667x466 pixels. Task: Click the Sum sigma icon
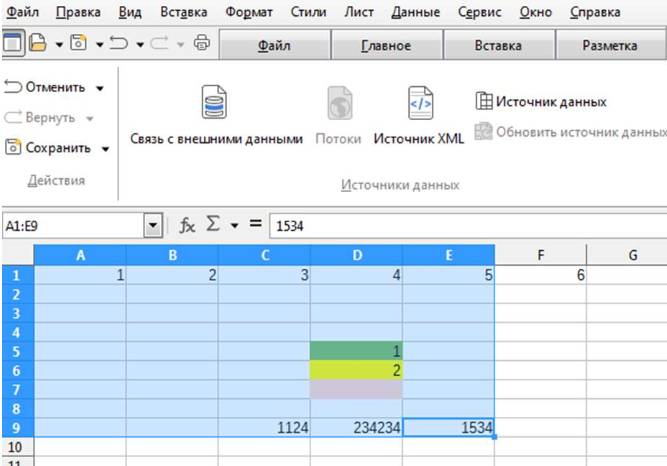213,224
